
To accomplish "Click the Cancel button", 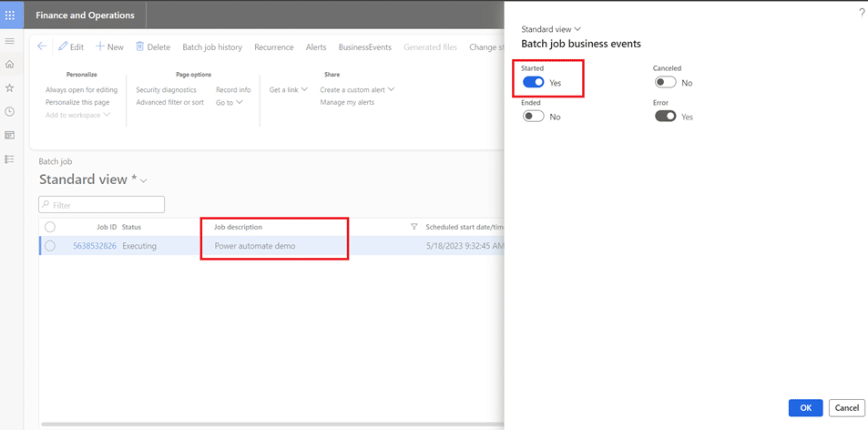I will point(846,408).
